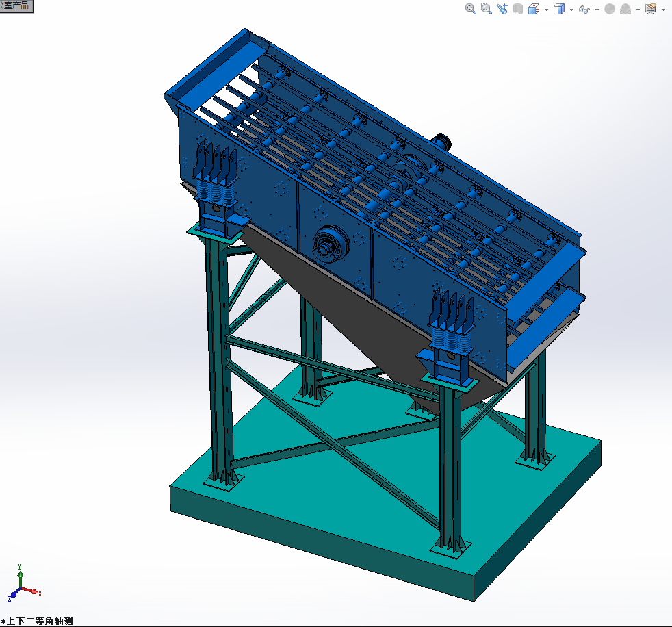The width and height of the screenshot is (672, 627).
Task: Click the View Settings monitor icon
Action: (x=651, y=9)
